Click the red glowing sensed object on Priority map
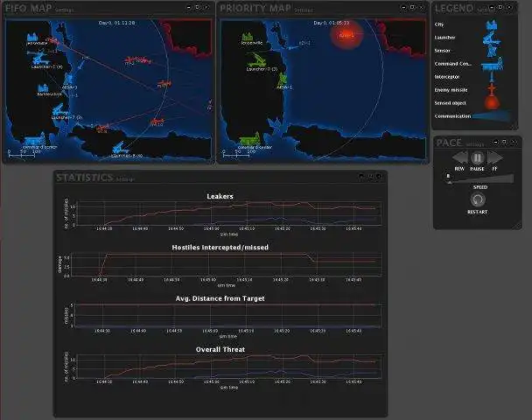 (x=346, y=35)
